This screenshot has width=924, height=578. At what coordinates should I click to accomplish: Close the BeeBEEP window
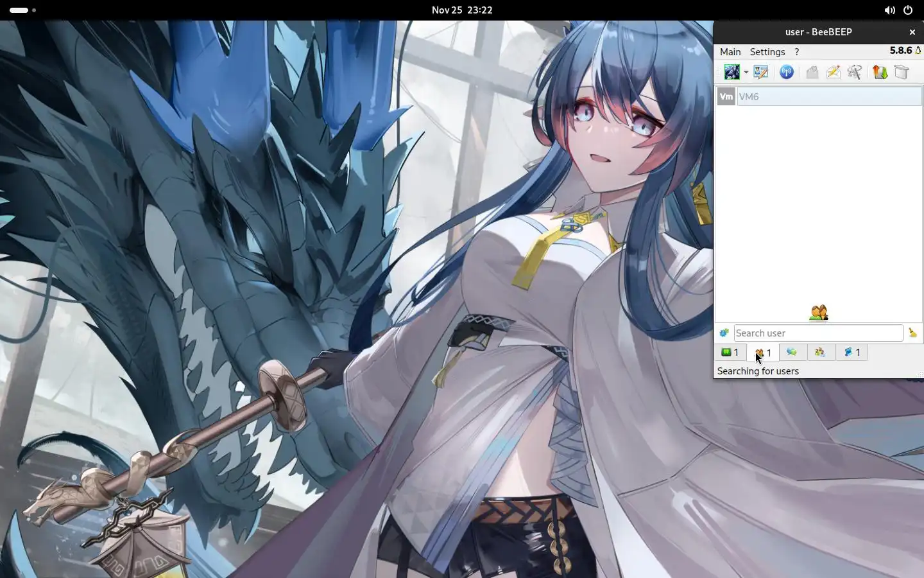coord(912,32)
